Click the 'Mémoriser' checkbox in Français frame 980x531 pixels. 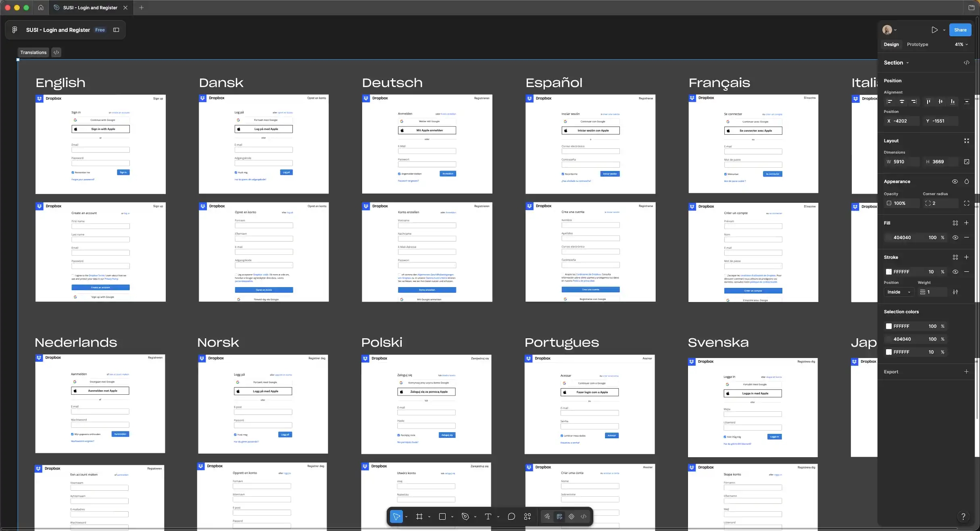coord(726,174)
